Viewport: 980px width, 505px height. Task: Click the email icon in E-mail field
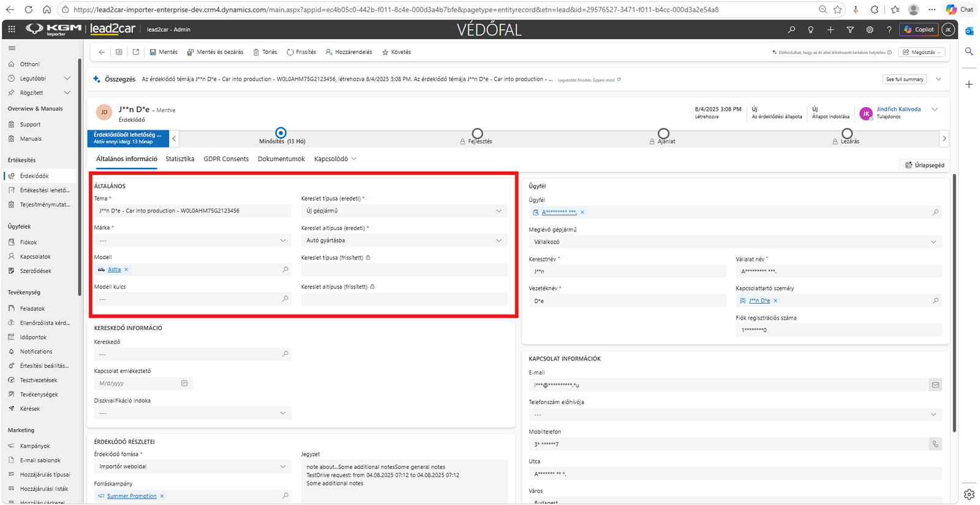tap(935, 385)
